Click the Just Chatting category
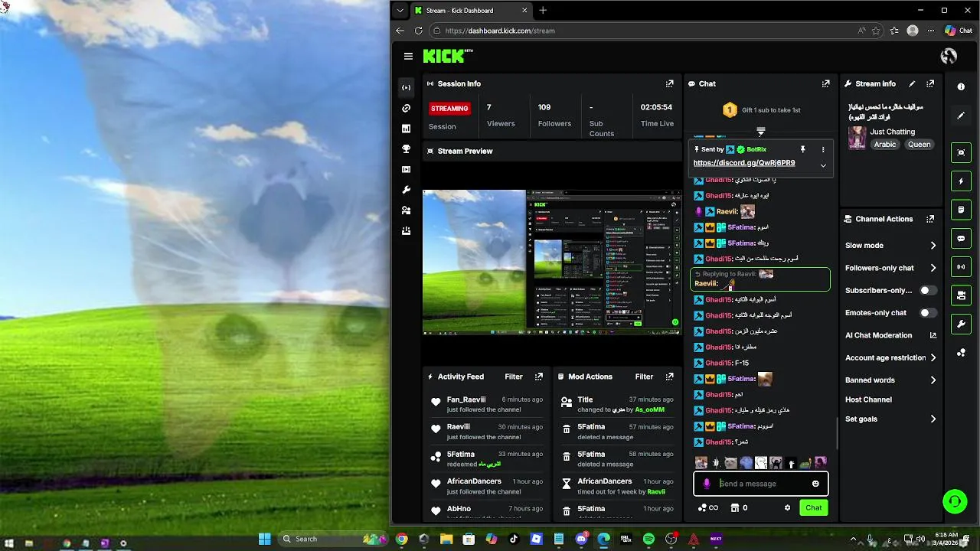This screenshot has height=551, width=980. 892,132
